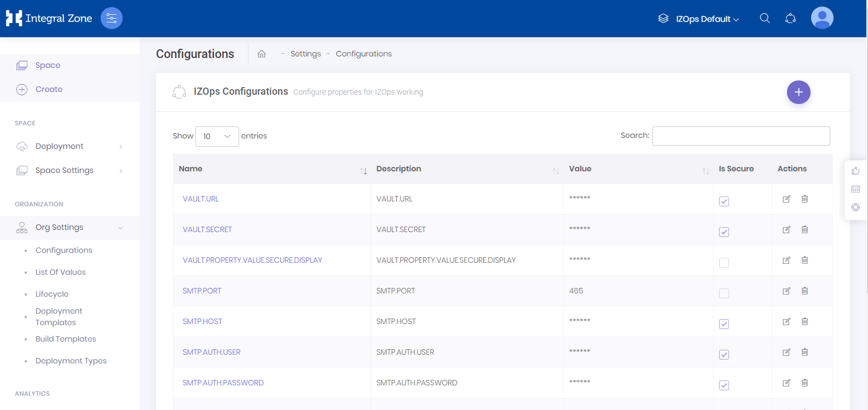868x410 pixels.
Task: Open VAULT.PROPERTY.VALUE.SECURE.DISPLAY configuration link
Action: coord(252,260)
